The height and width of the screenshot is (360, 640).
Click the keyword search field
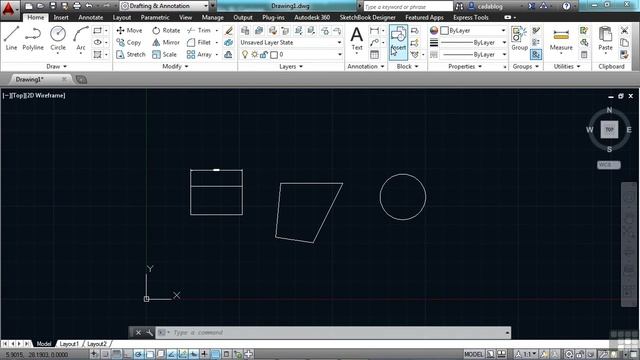coord(408,7)
